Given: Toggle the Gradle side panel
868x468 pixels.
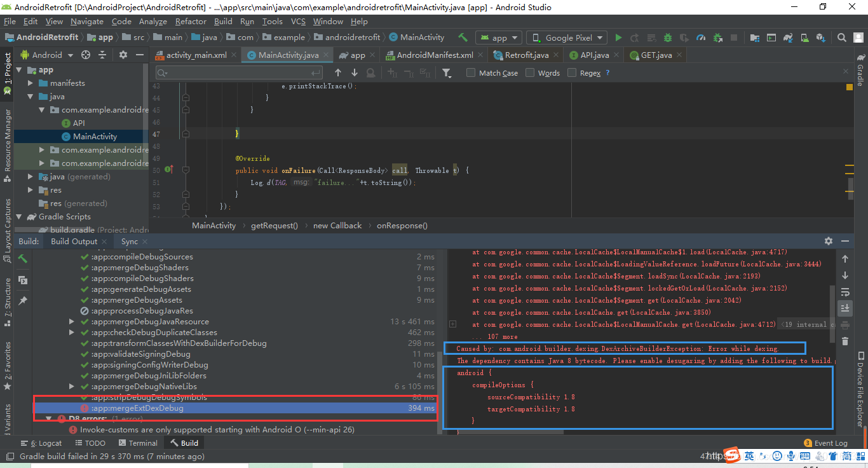Looking at the screenshot, I should click(860, 71).
